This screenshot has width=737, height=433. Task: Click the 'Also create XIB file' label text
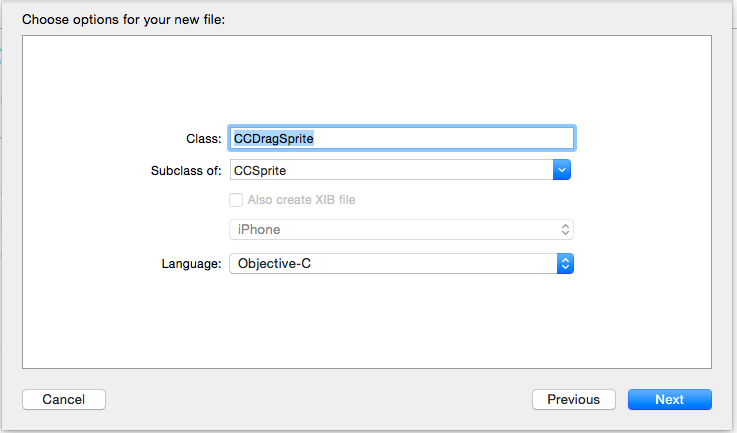[x=301, y=200]
